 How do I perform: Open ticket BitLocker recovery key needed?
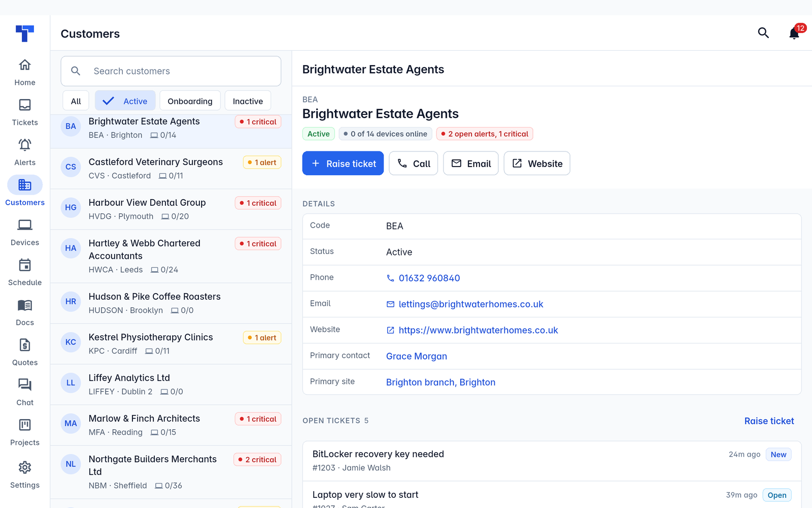(x=552, y=461)
